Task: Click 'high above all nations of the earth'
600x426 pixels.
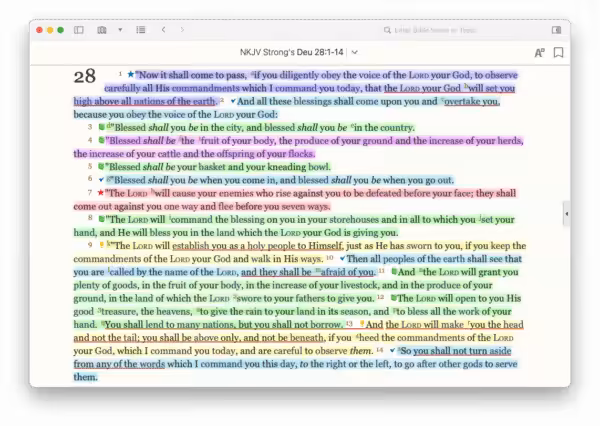Action: pyautogui.click(x=144, y=101)
